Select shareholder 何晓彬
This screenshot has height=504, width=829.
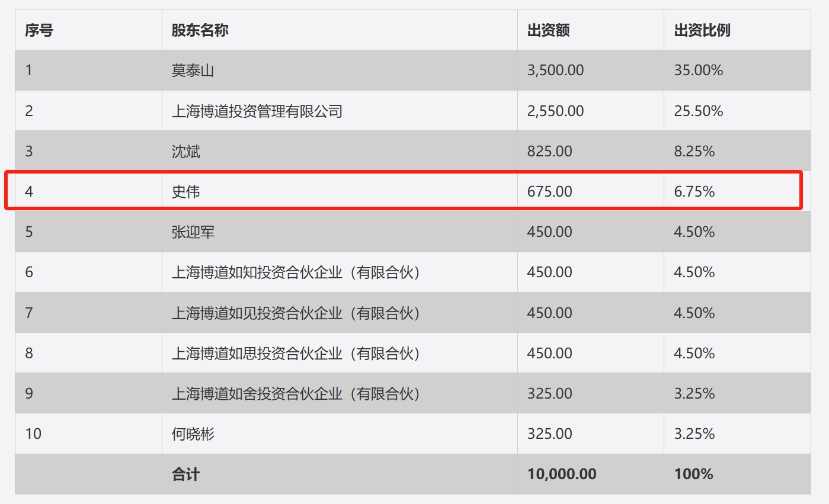point(193,434)
